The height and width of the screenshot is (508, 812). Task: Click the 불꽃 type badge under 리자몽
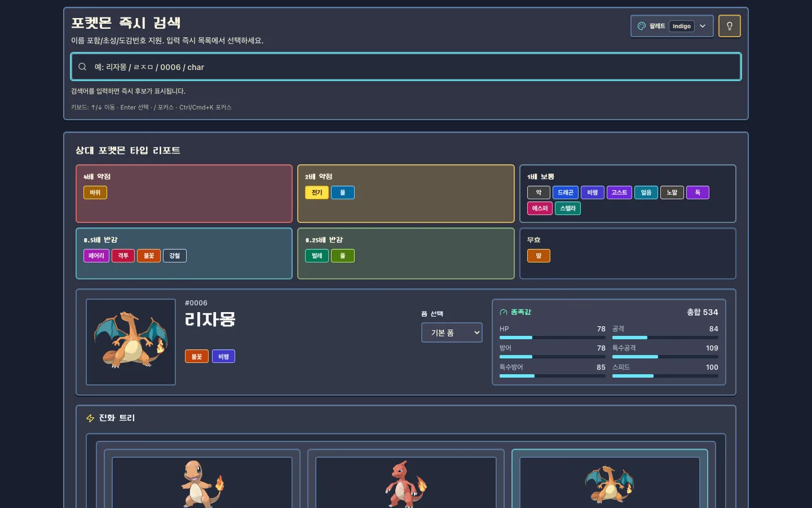[197, 357]
